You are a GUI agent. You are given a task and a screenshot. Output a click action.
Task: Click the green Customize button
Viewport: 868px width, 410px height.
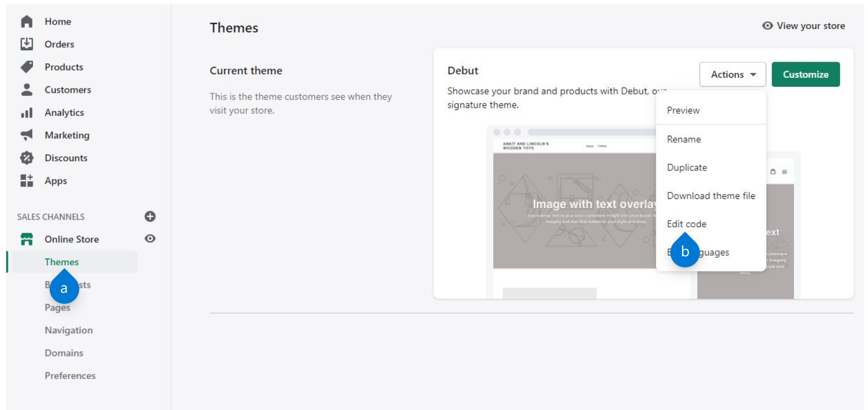pyautogui.click(x=806, y=74)
